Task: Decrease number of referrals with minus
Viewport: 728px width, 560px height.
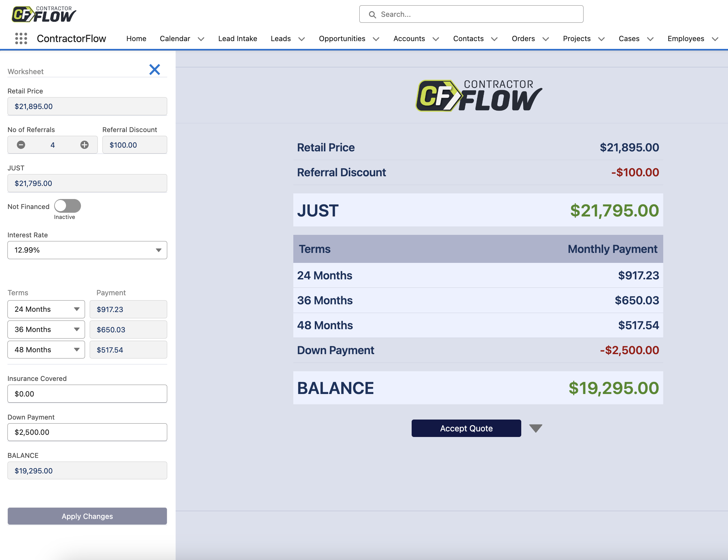Action: pyautogui.click(x=21, y=145)
